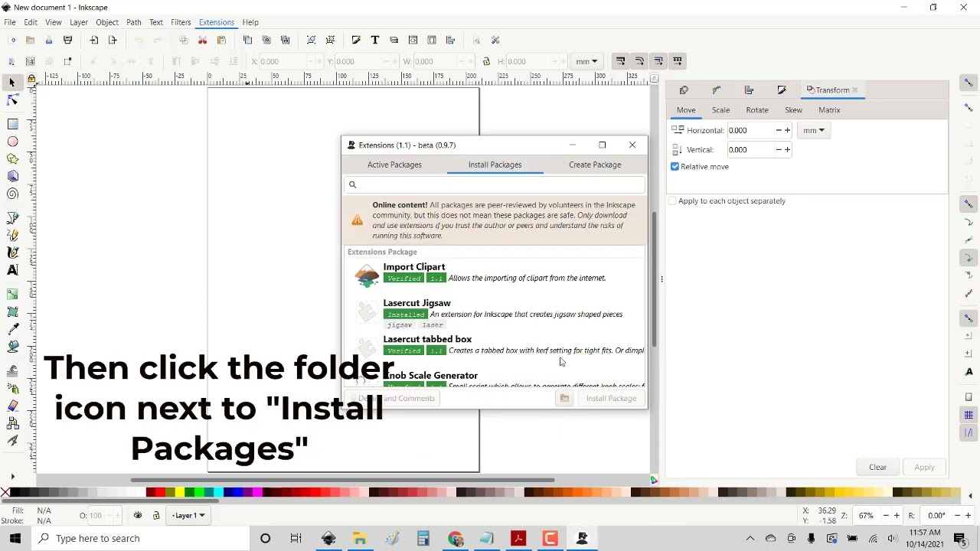
Task: Click the extensions package search field
Action: click(495, 184)
